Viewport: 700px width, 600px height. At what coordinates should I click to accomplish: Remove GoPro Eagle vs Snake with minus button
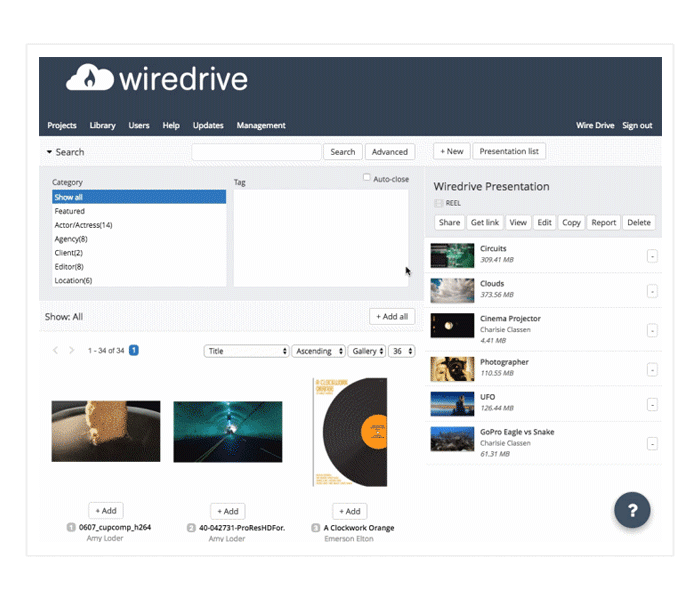[x=652, y=444]
